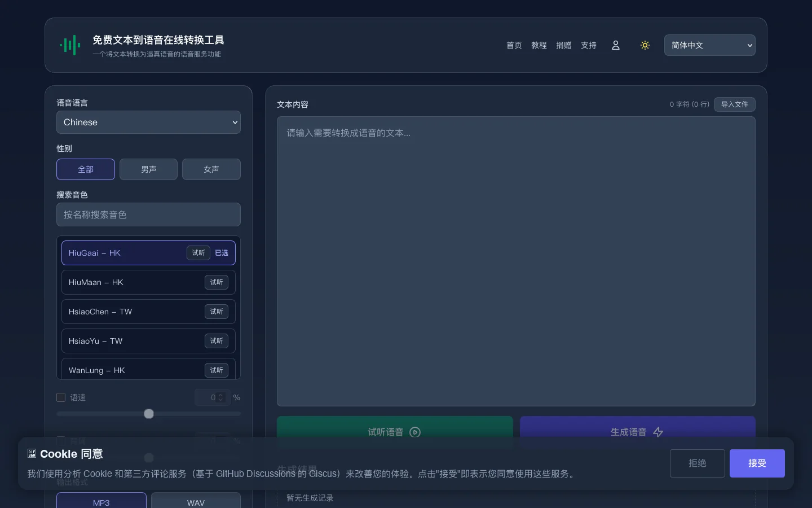Choose the MP3 output format
Screen dimensions: 812x508
[101, 501]
